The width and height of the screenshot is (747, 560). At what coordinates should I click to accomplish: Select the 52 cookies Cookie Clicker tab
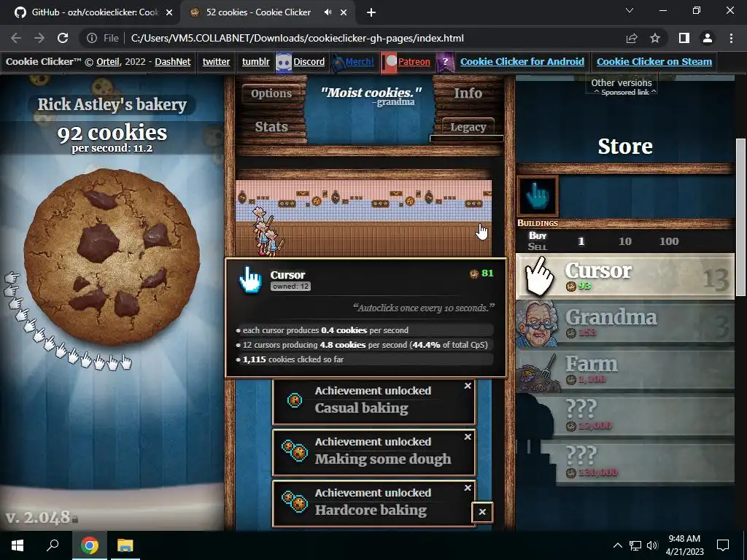point(258,12)
